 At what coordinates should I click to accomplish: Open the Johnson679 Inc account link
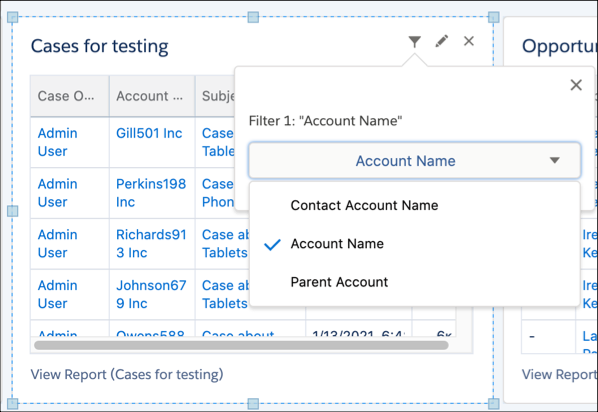click(x=151, y=295)
